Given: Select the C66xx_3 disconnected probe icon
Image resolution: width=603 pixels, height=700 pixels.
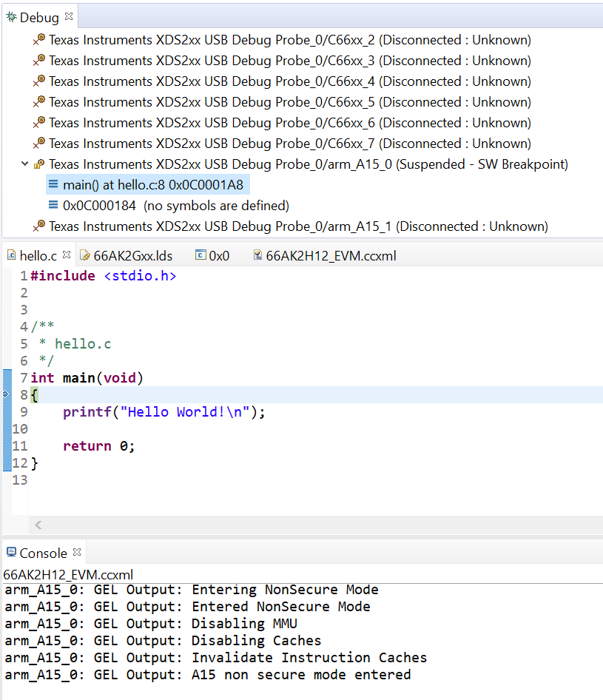Looking at the screenshot, I should click(38, 60).
